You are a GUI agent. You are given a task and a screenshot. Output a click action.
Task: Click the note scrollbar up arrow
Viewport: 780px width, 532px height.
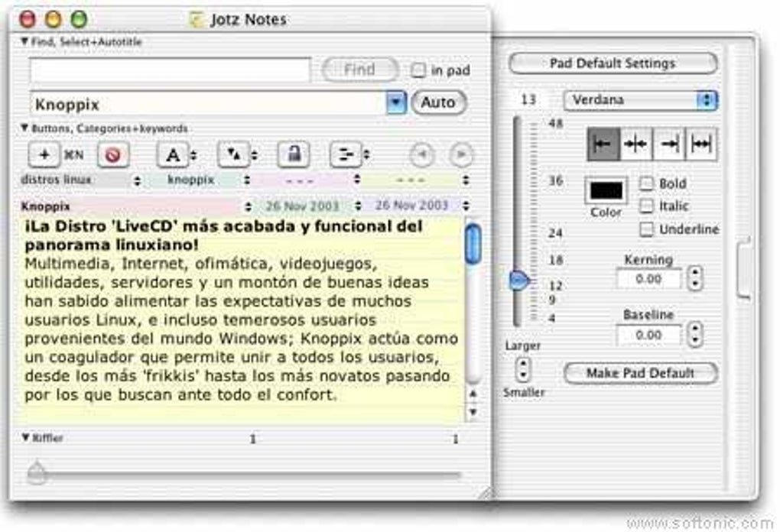point(473,394)
